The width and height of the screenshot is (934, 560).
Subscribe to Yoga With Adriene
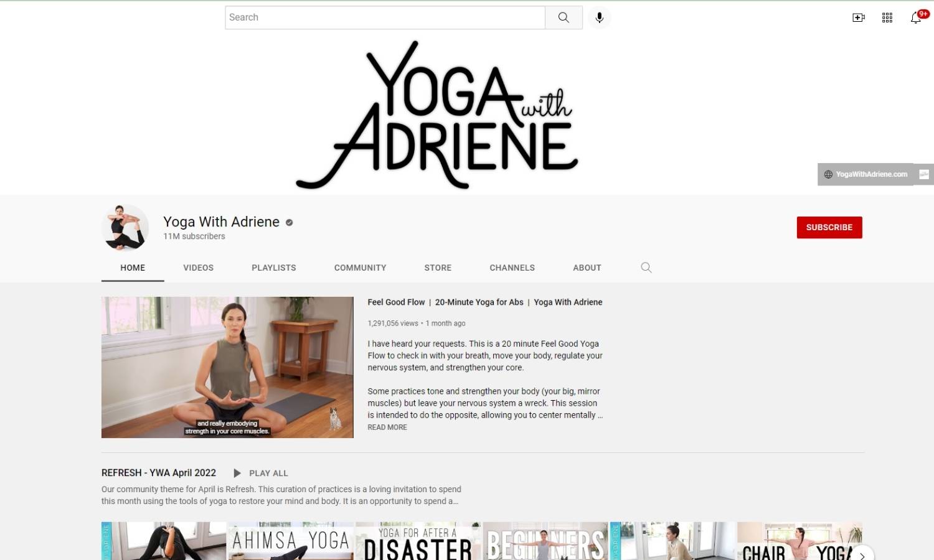click(x=829, y=228)
